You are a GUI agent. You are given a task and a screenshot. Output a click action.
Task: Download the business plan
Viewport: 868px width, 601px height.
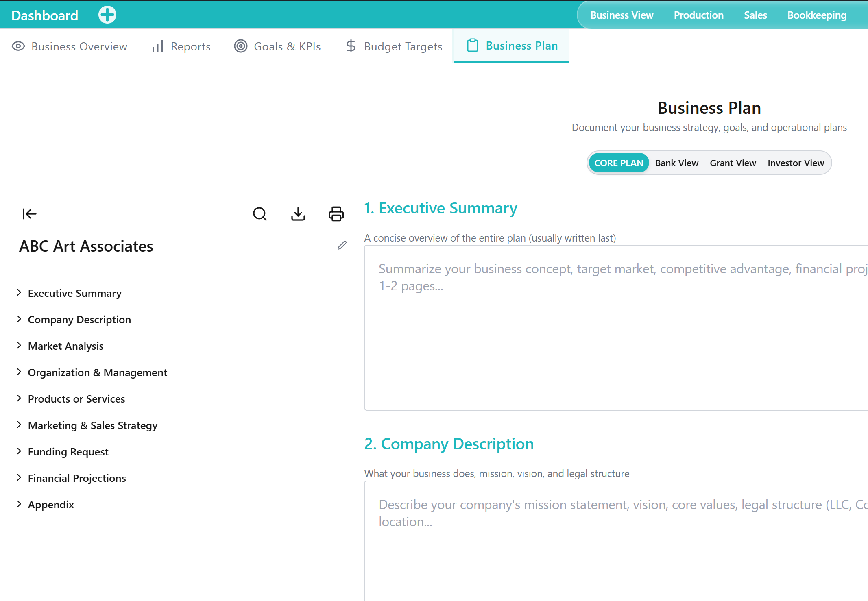[x=298, y=213]
